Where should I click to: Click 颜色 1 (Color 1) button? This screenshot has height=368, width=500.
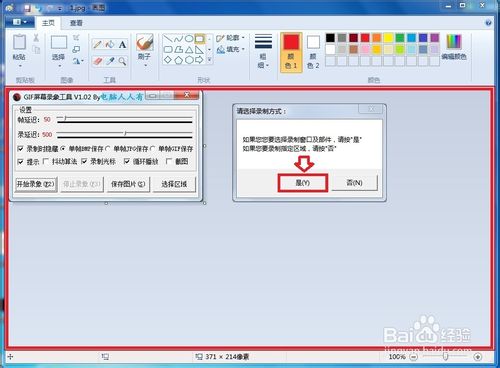click(x=291, y=52)
